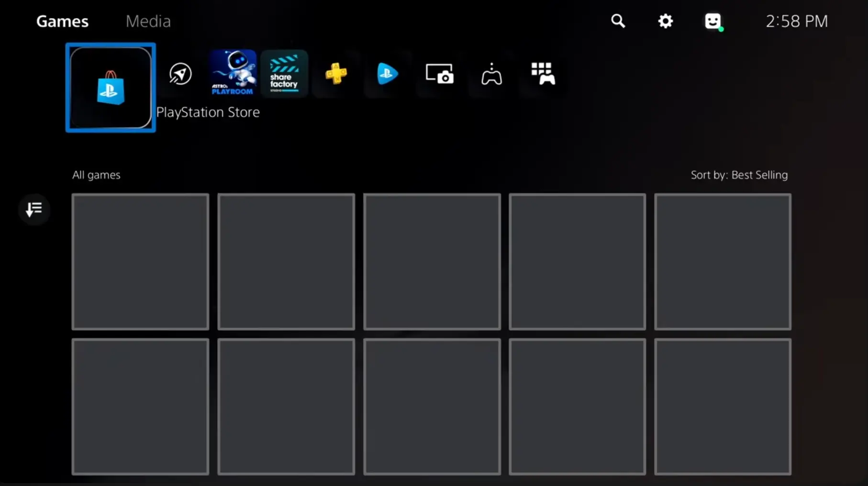Launch Share Factory Studio

(x=284, y=73)
